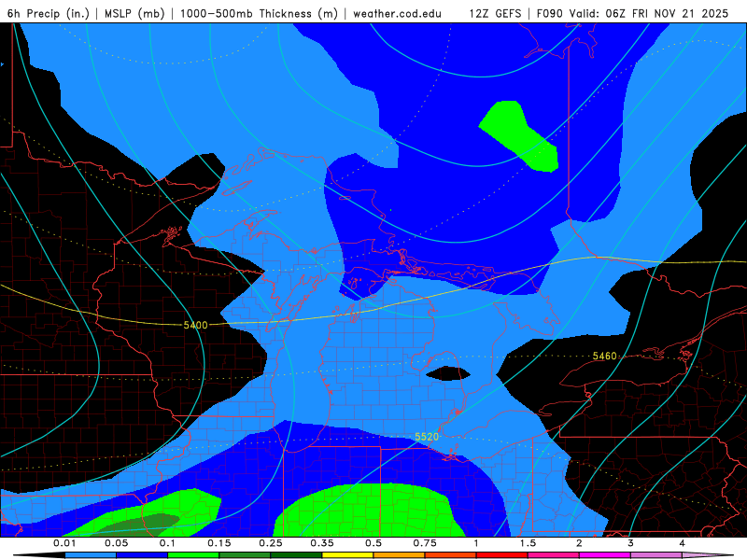Click the 1.5 legend value
Screen dimensions: 747x560
(x=528, y=543)
